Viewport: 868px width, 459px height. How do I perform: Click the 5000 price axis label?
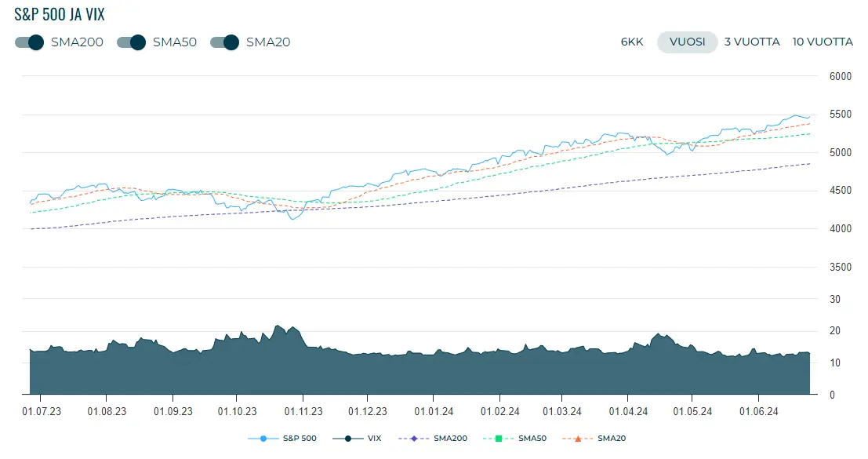click(x=841, y=153)
